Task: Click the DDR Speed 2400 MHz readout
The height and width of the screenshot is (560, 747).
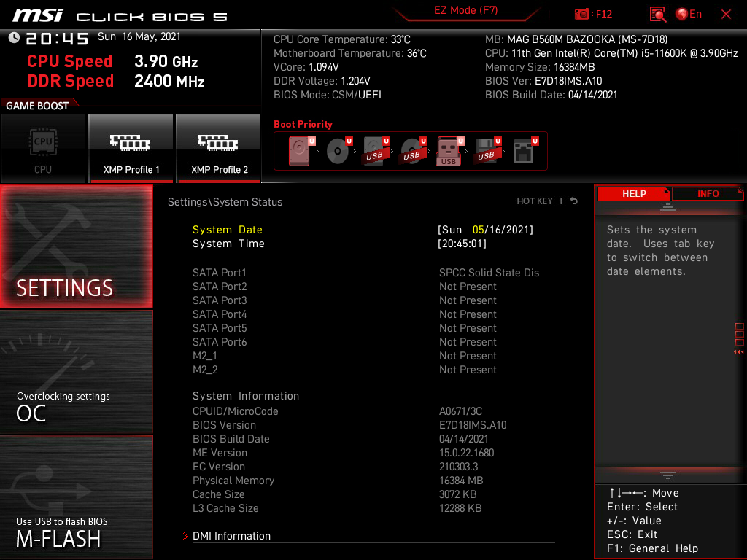Action: tap(116, 80)
